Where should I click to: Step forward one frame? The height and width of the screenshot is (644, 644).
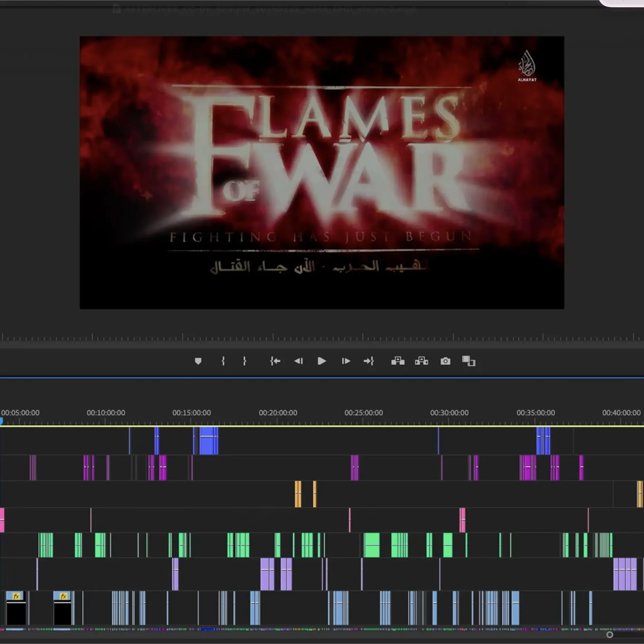[346, 361]
